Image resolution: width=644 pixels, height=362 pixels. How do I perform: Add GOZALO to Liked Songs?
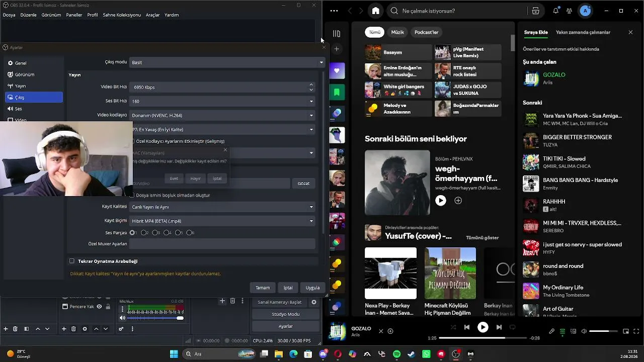pyautogui.click(x=390, y=331)
